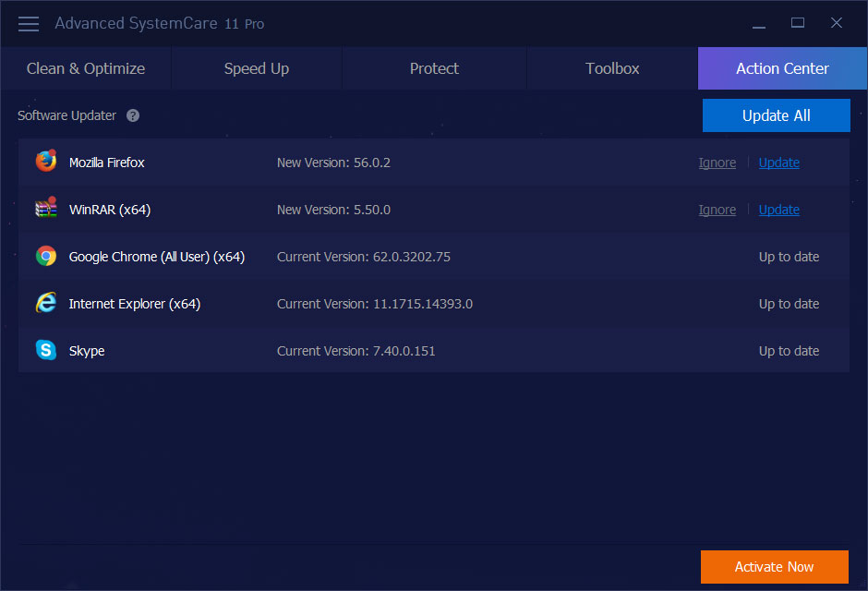Select the Action Center tab

782,68
